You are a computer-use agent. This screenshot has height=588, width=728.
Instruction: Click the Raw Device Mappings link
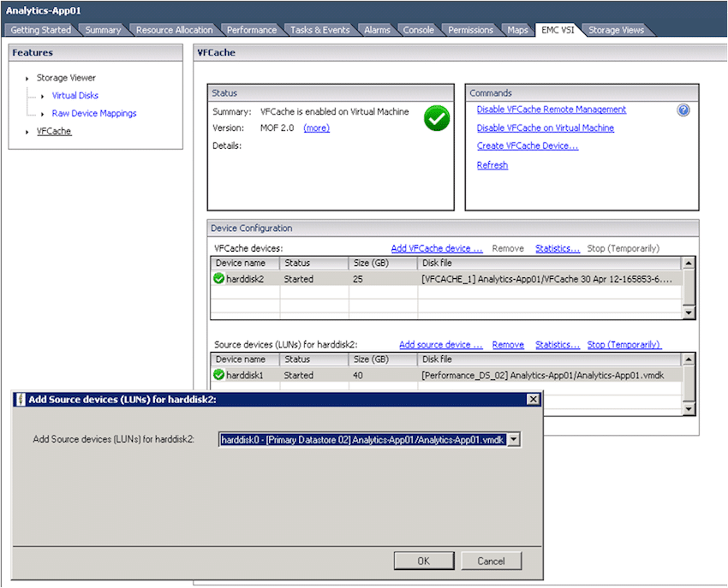94,113
